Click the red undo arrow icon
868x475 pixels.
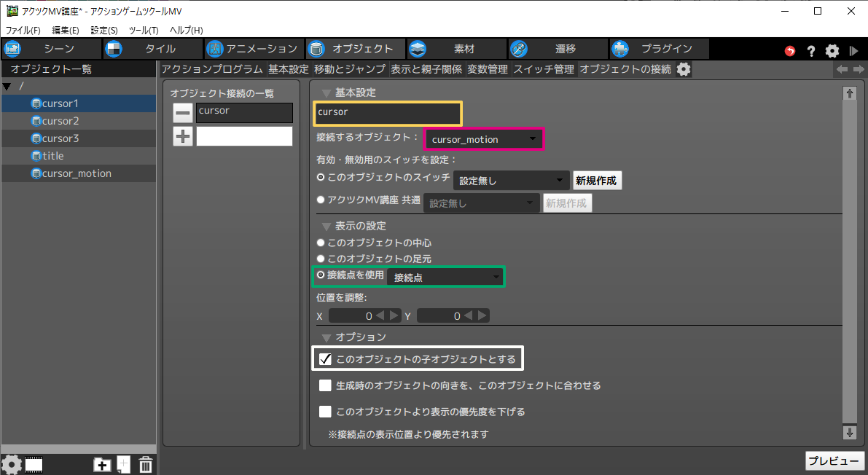click(x=790, y=51)
